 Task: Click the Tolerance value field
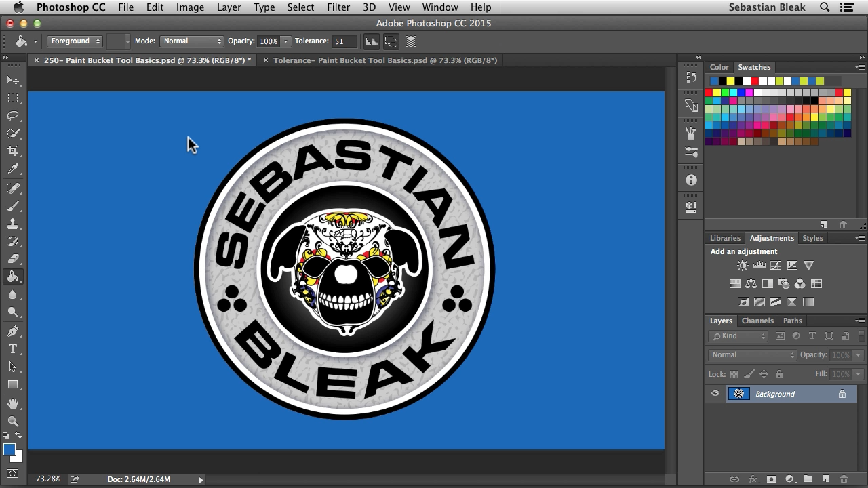click(x=344, y=41)
